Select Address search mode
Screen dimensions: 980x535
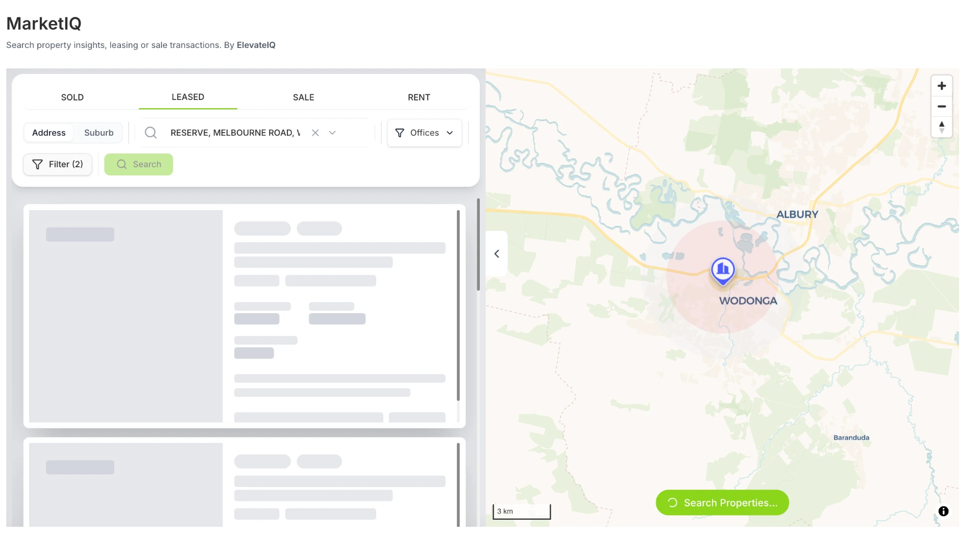49,133
